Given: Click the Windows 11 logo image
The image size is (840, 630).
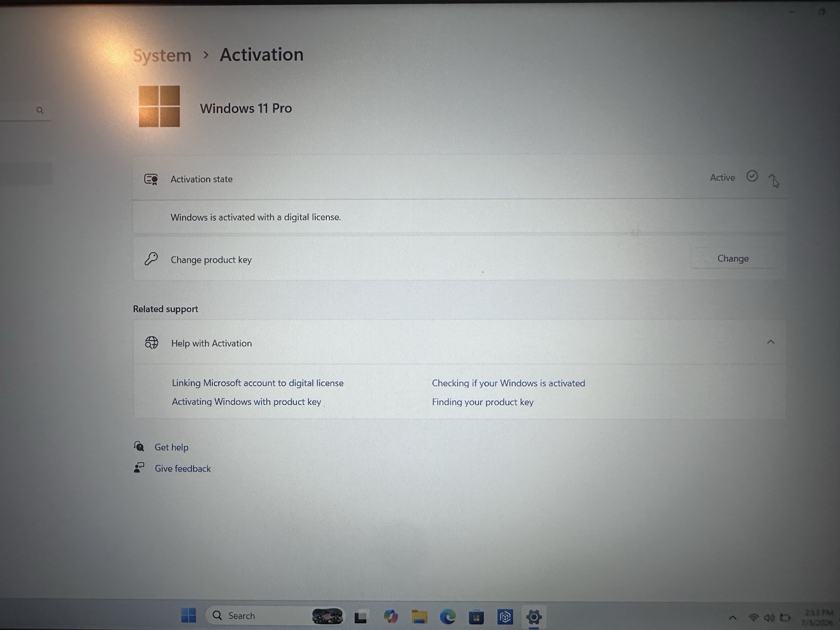Looking at the screenshot, I should tap(159, 107).
